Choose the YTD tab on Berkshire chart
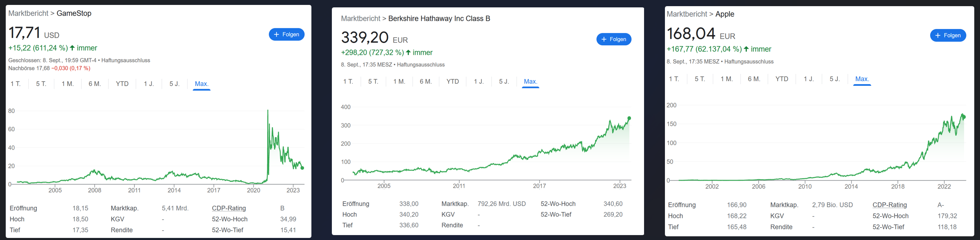This screenshot has height=240, width=980. point(452,81)
